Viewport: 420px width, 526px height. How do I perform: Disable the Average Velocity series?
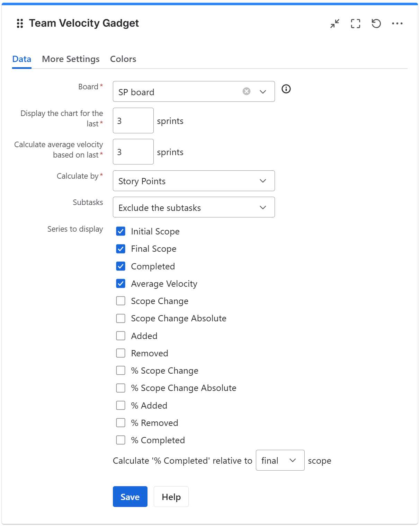click(120, 284)
